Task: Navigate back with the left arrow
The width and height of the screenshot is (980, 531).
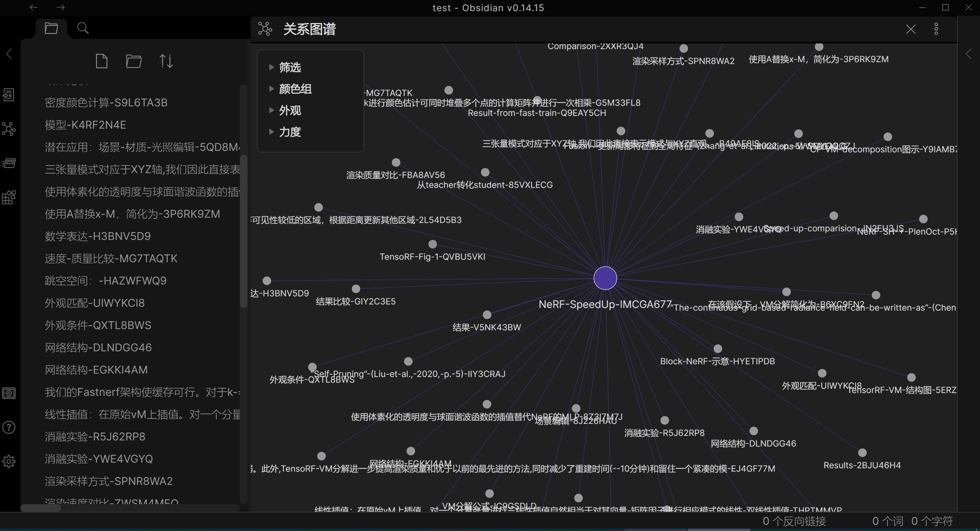Action: pos(34,7)
